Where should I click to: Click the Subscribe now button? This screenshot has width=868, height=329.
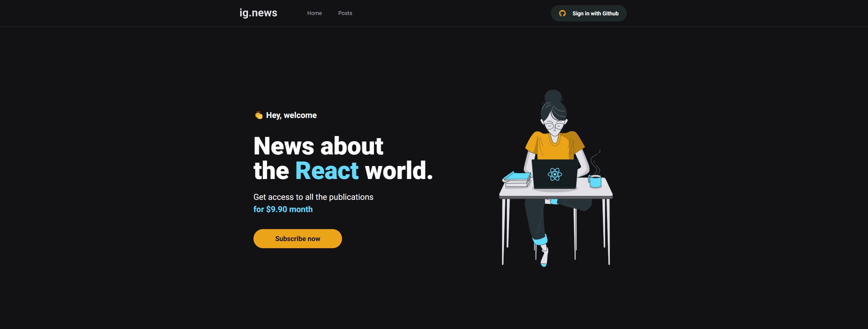click(297, 239)
